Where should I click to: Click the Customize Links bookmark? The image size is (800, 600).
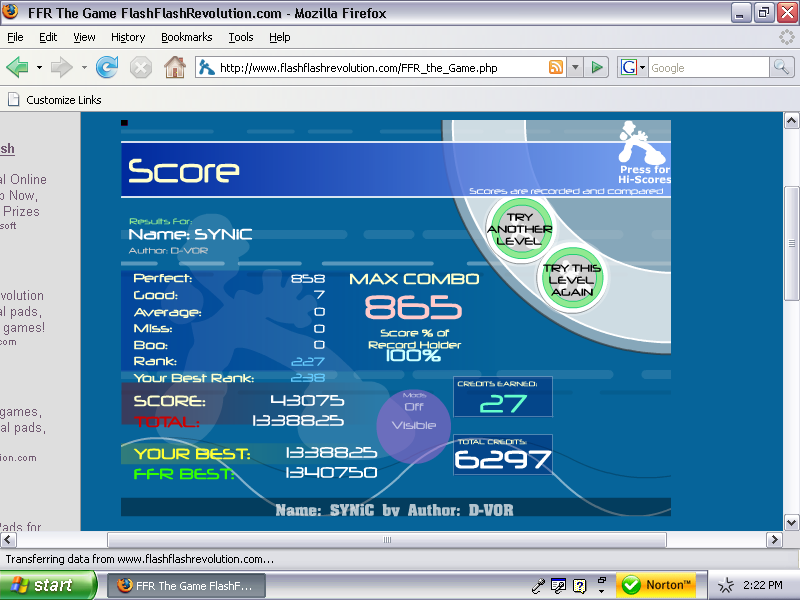[x=63, y=100]
